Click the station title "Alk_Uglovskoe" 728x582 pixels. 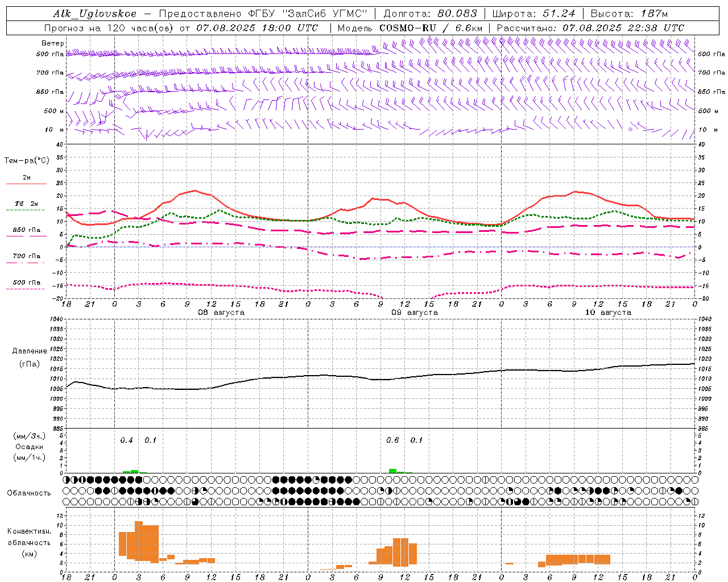click(x=95, y=14)
